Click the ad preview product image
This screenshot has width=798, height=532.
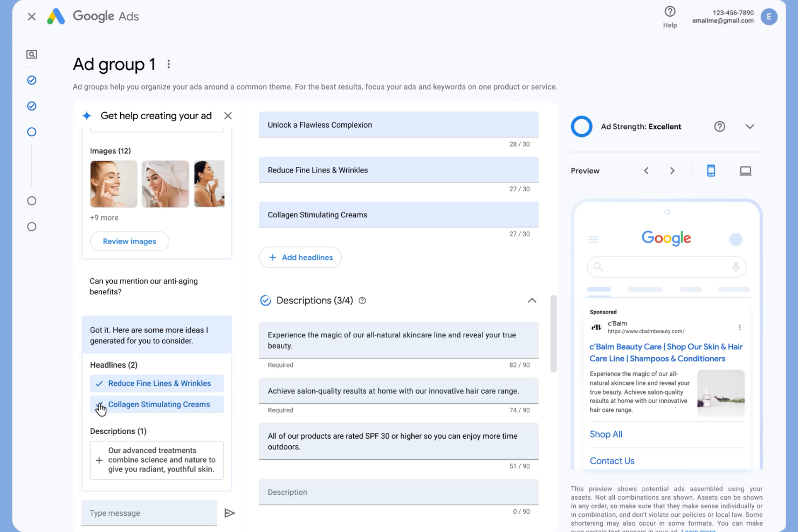click(721, 393)
